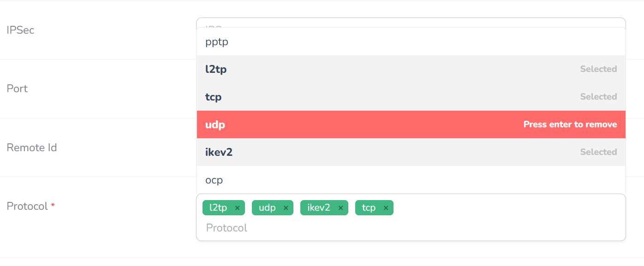Select the ikev2 entry in the options menu
Image resolution: width=644 pixels, height=266 pixels.
pyautogui.click(x=411, y=152)
